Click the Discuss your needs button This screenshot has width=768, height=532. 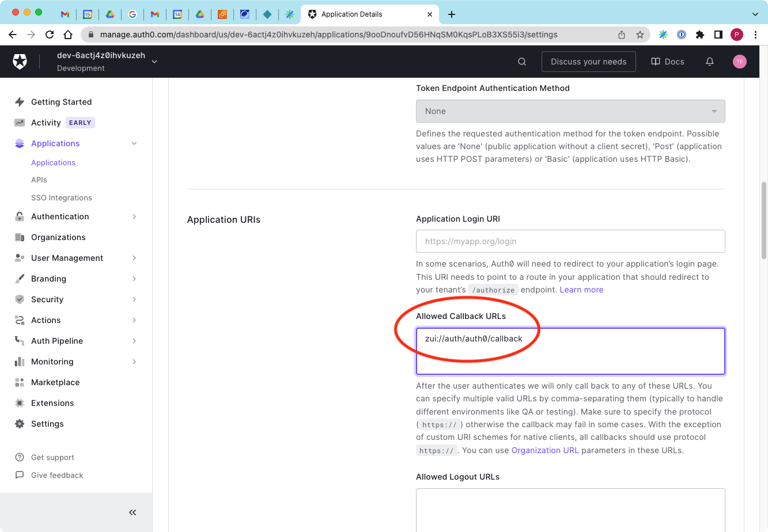588,62
